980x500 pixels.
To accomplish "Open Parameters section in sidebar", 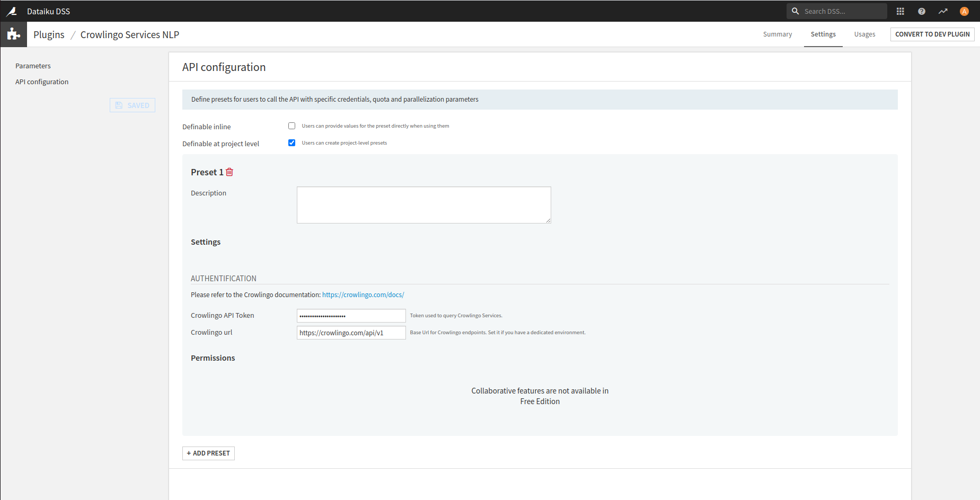I will coord(33,66).
